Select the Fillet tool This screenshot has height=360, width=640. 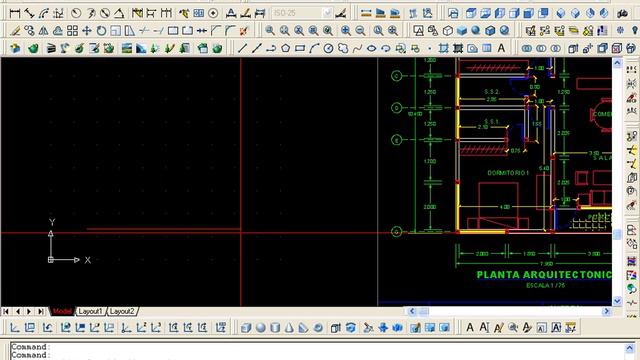click(230, 31)
